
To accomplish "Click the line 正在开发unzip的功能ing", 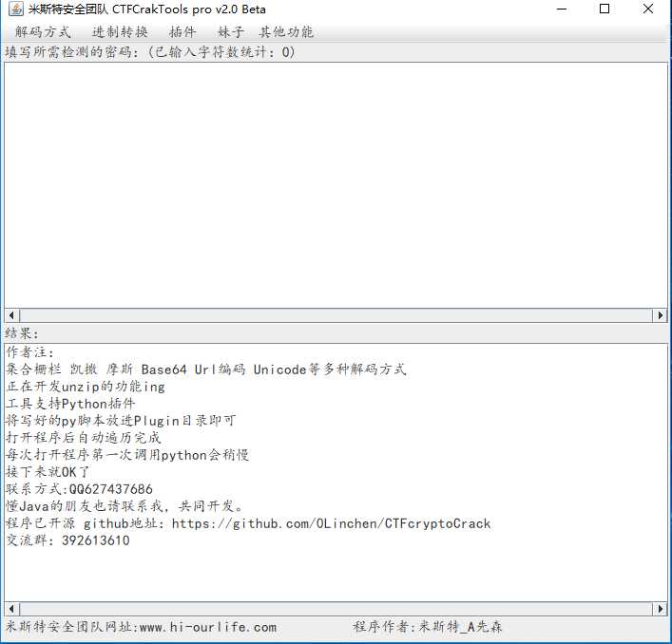I will pos(86,387).
